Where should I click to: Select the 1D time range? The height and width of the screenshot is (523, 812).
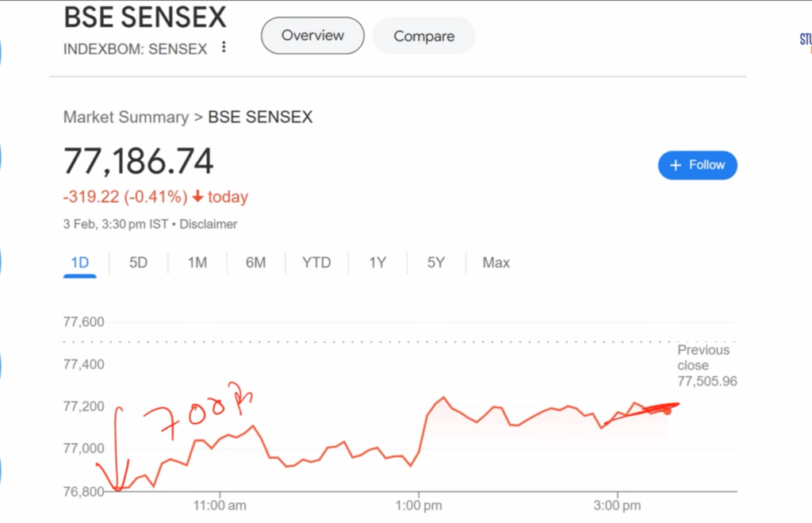pyautogui.click(x=79, y=263)
